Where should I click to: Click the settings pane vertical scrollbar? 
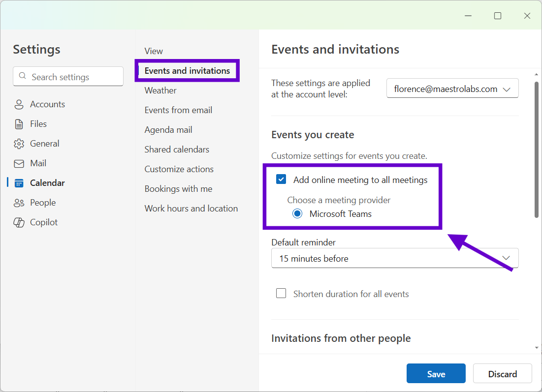(x=537, y=149)
